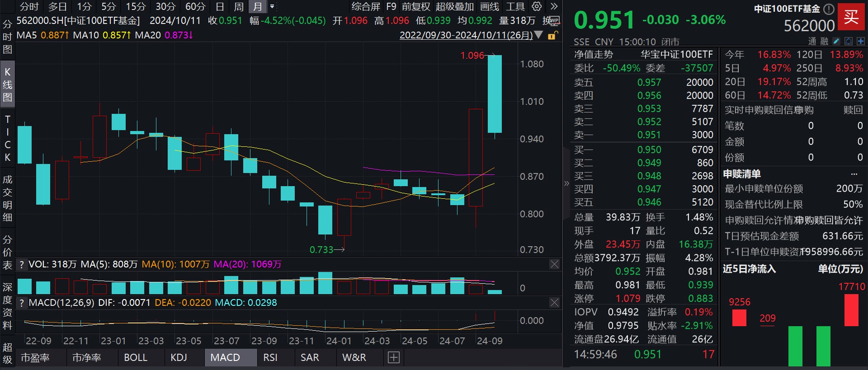Open 深度资料 in left sidebar
Screen dimensions: 868x370
7,306
